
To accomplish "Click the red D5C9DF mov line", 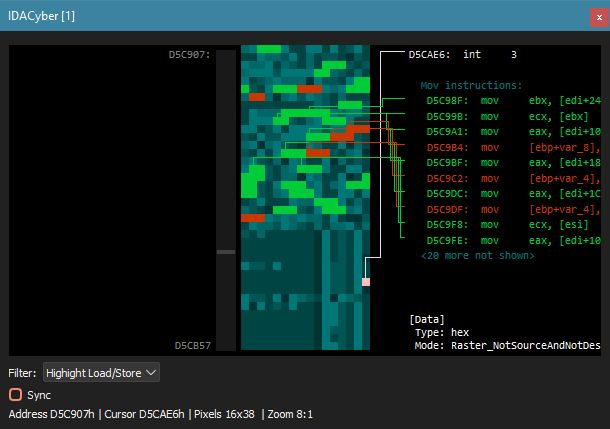I will tap(514, 210).
